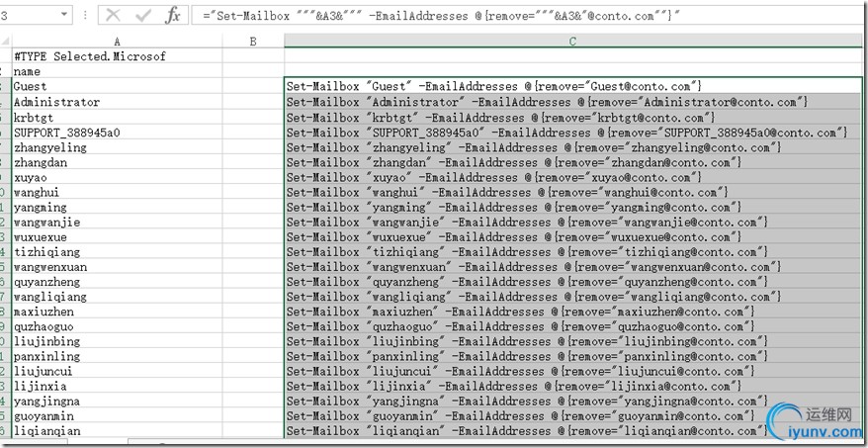Screen dimensions: 868x448
Task: Select 'krbtgt' cell in column A
Action: [x=118, y=118]
